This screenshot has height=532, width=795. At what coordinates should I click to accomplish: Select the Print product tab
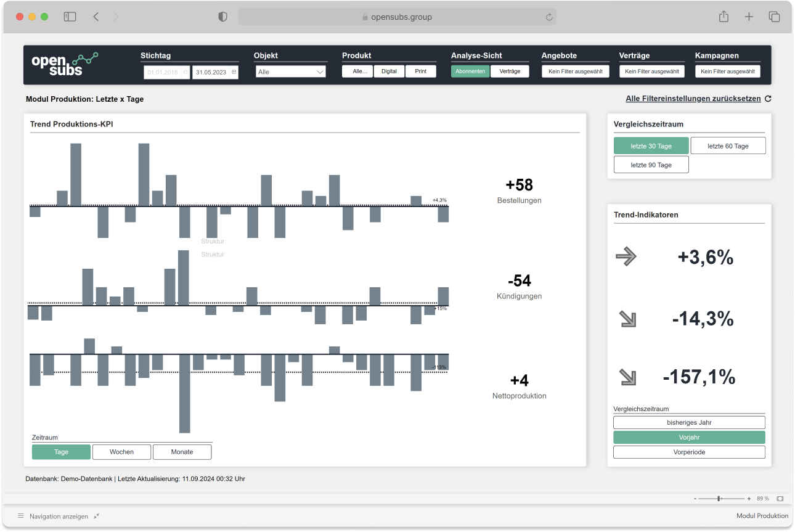click(420, 72)
